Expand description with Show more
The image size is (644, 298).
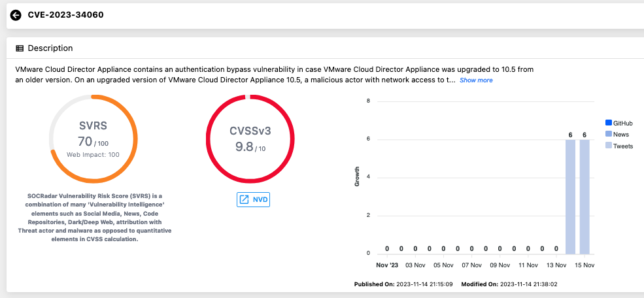coord(476,80)
